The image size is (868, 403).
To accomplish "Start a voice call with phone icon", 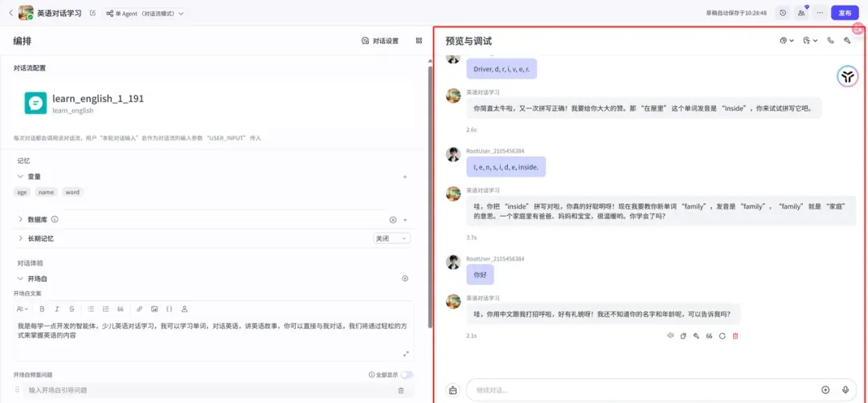I will click(830, 41).
